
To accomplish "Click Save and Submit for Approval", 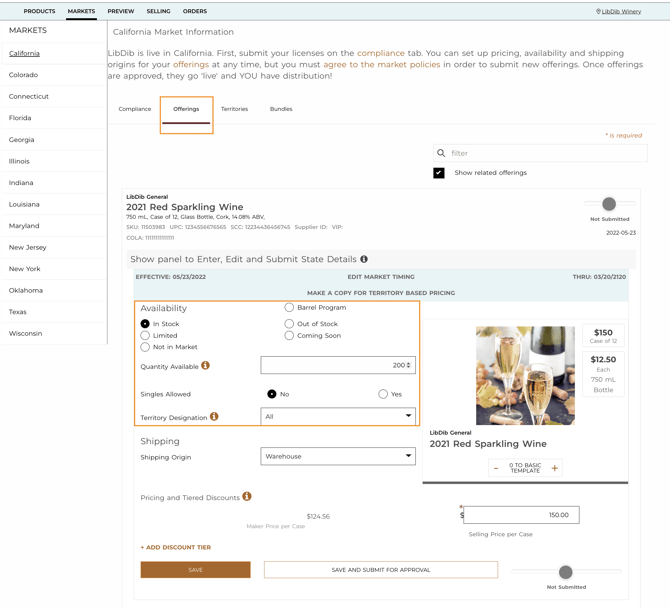I will coord(381,570).
